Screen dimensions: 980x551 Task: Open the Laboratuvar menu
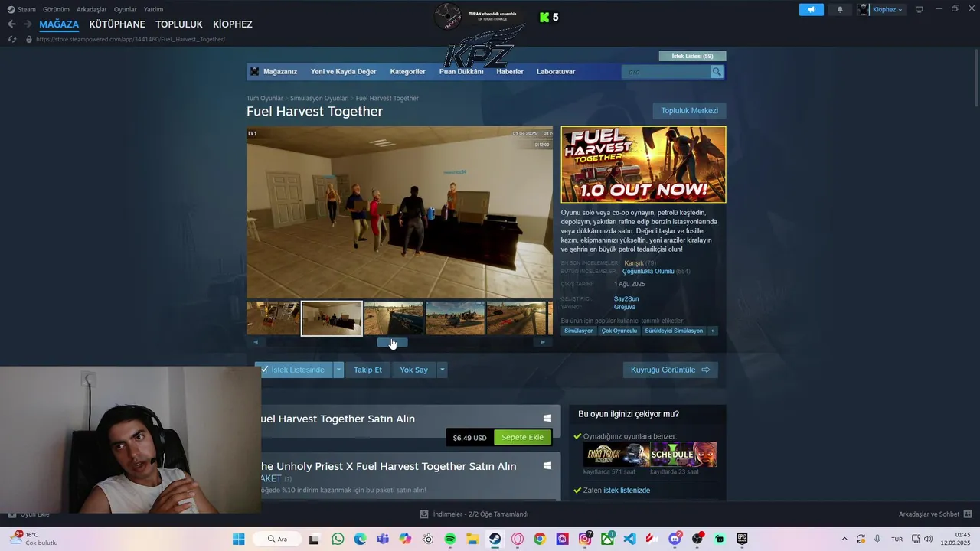(556, 72)
